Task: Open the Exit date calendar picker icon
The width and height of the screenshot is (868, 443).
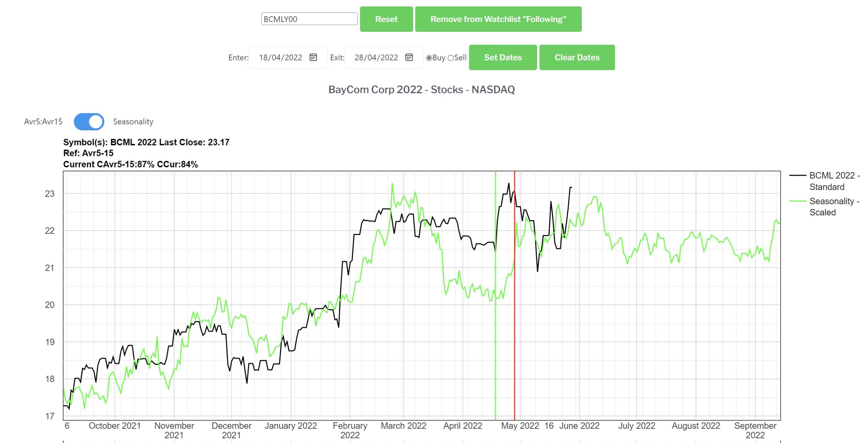Action: 409,57
